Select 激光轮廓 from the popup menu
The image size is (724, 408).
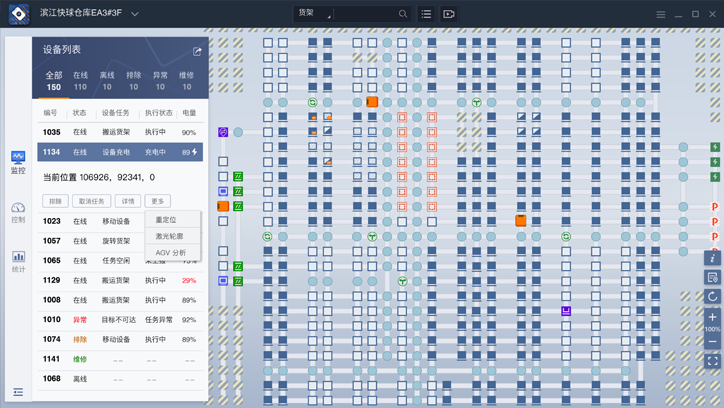point(169,236)
